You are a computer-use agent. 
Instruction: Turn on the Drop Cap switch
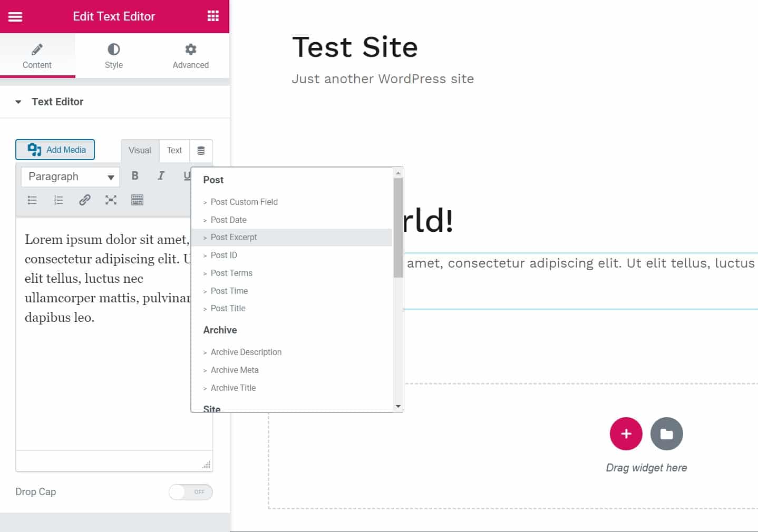tap(190, 492)
